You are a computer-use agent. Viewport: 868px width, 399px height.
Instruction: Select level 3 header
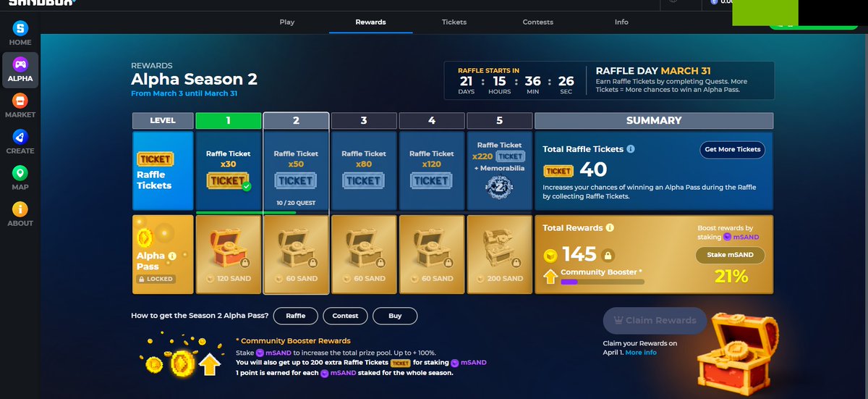(x=364, y=121)
